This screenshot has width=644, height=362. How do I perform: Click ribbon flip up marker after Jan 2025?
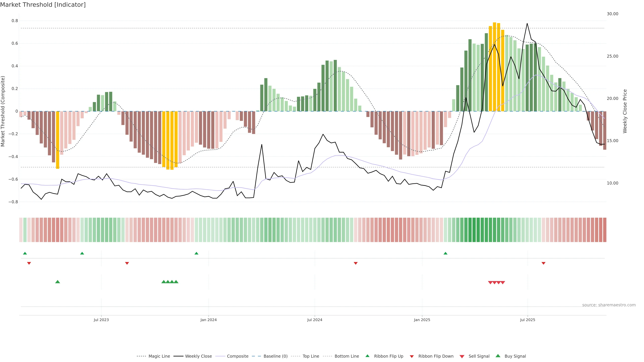tap(445, 253)
